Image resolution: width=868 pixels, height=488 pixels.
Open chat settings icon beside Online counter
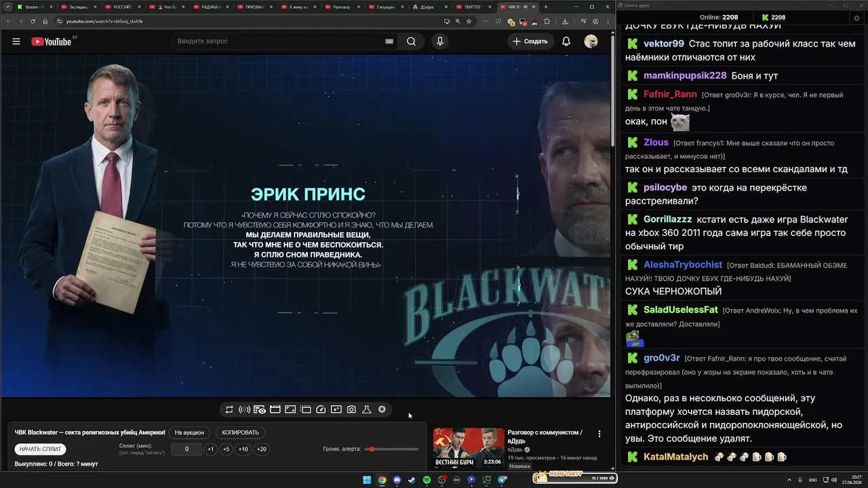[857, 18]
